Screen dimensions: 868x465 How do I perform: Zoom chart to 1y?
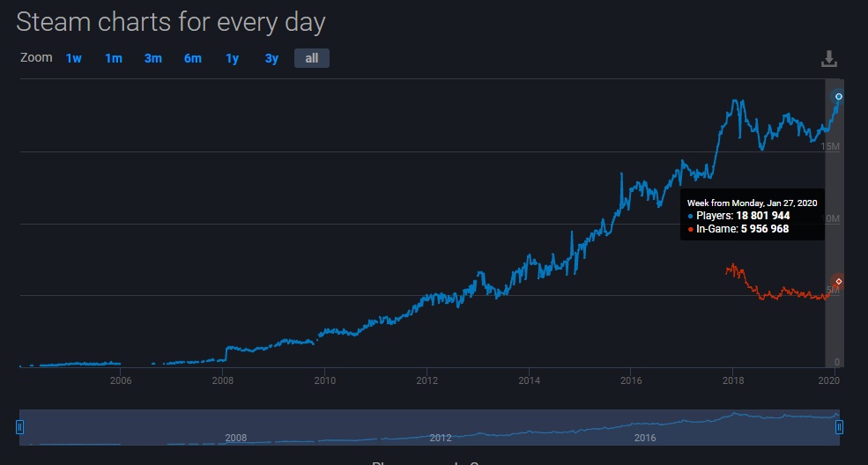pos(232,58)
